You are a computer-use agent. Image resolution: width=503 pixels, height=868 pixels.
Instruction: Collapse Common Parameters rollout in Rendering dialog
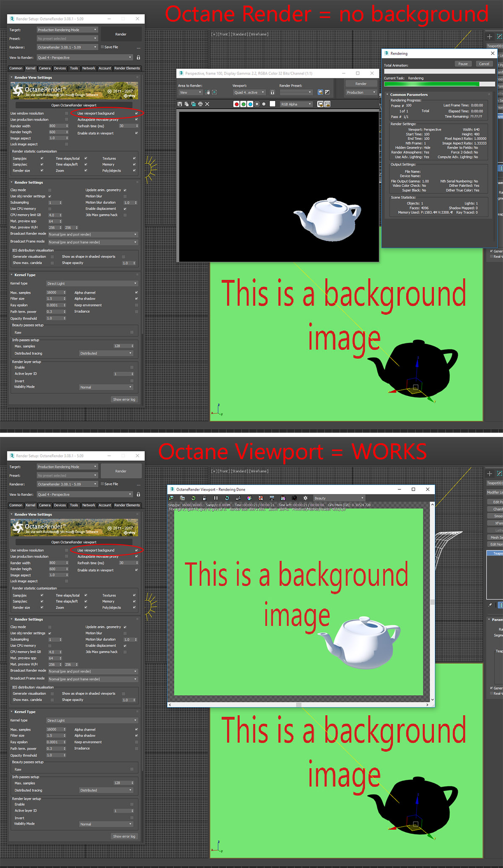point(387,95)
